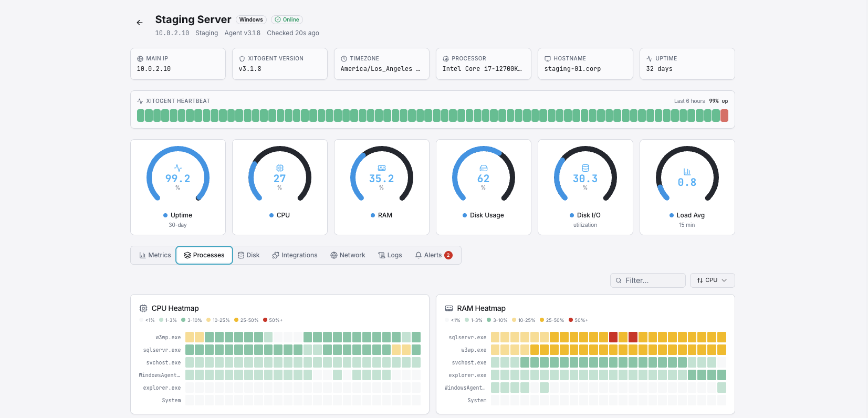
Task: Click the Load Avg chart icon
Action: coord(687,172)
